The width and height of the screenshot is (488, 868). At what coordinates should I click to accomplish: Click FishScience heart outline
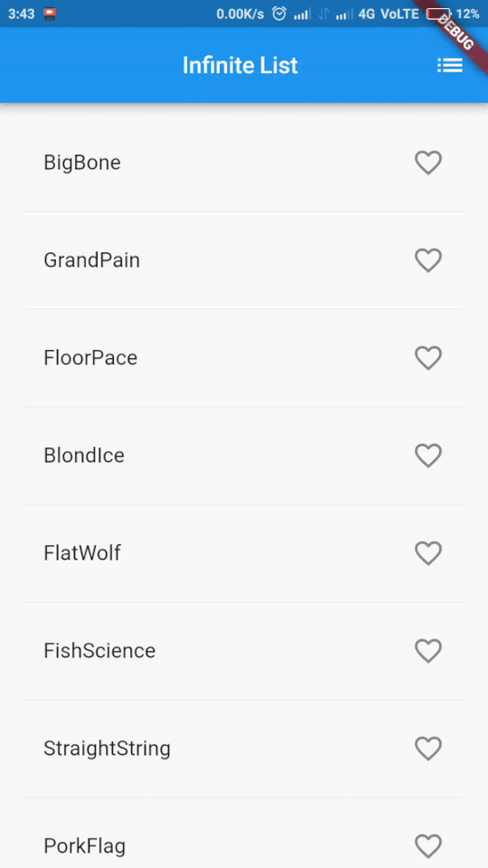pyautogui.click(x=428, y=650)
